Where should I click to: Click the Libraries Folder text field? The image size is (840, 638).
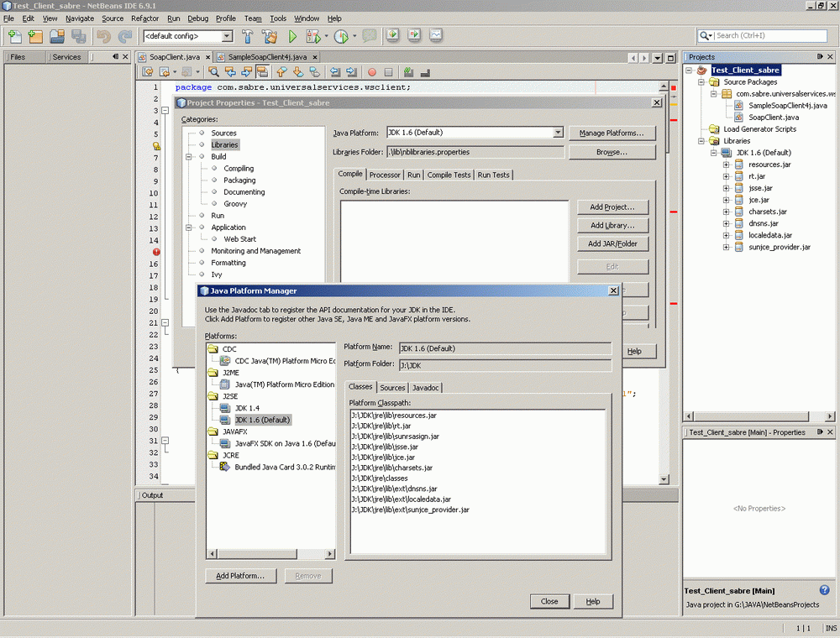[x=475, y=152]
